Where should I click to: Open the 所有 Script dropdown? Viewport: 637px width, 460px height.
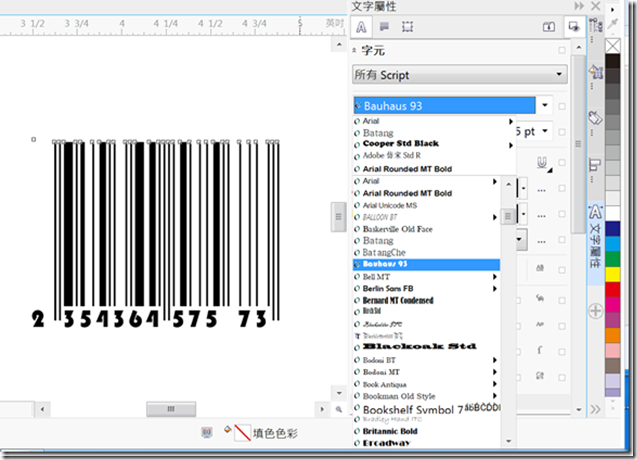pyautogui.click(x=460, y=75)
